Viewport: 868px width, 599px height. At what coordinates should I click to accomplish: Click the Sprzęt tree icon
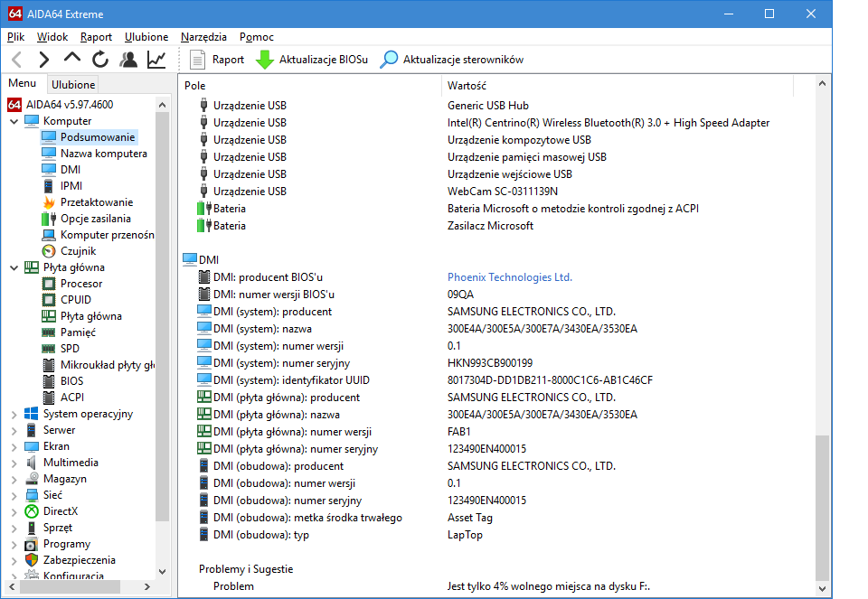[x=32, y=528]
